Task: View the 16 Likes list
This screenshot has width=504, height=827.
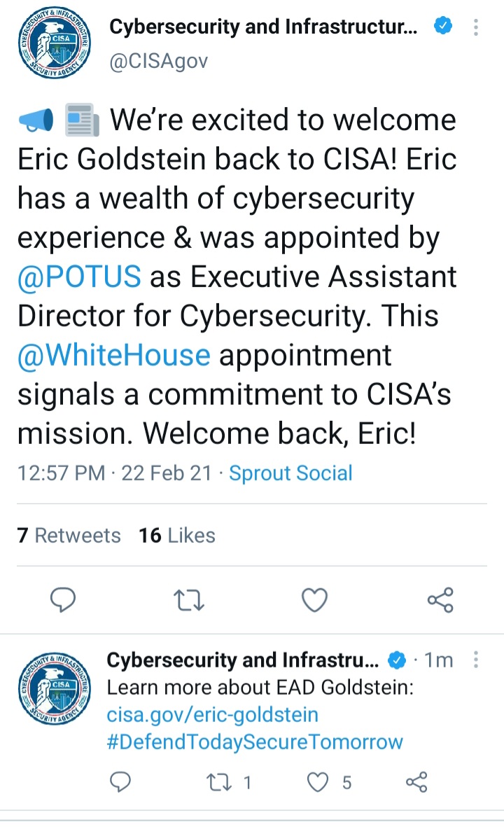Action: 177,535
